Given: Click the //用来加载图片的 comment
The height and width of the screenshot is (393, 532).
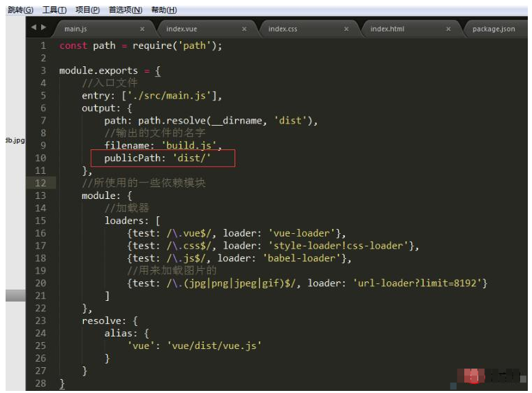Looking at the screenshot, I should coord(172,271).
